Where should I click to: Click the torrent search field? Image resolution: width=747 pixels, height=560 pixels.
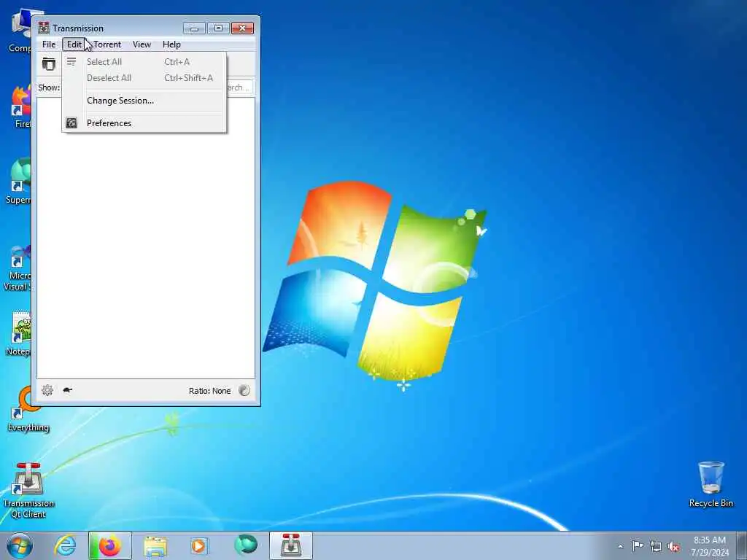239,87
